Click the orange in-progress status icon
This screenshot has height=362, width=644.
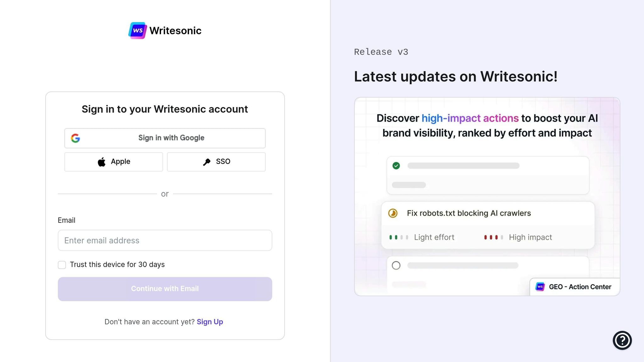tap(393, 213)
